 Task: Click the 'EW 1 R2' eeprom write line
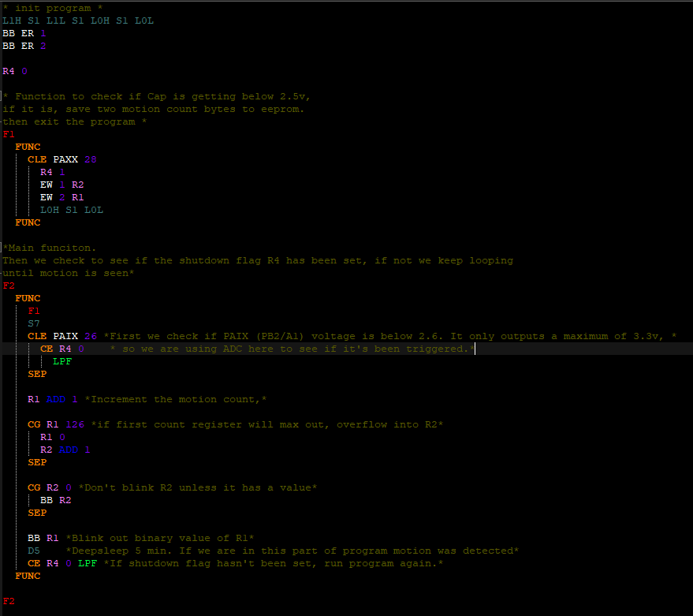pyautogui.click(x=61, y=185)
